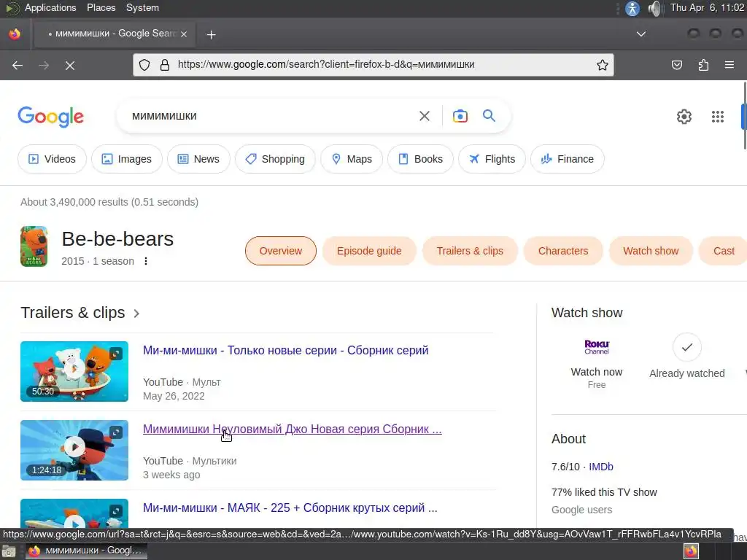The height and width of the screenshot is (560, 747).
Task: Switch to Maps results
Action: click(x=352, y=159)
